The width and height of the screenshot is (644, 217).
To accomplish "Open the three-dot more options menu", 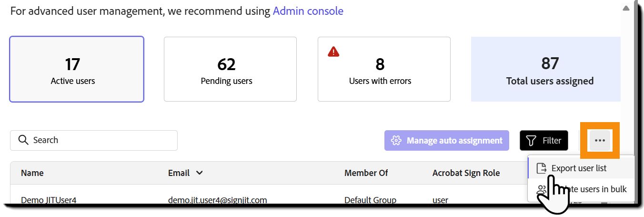I will click(x=600, y=140).
